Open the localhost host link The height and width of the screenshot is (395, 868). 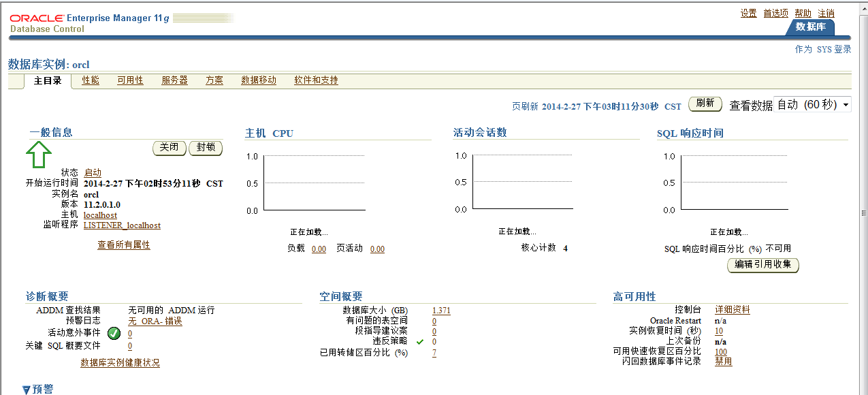[100, 215]
